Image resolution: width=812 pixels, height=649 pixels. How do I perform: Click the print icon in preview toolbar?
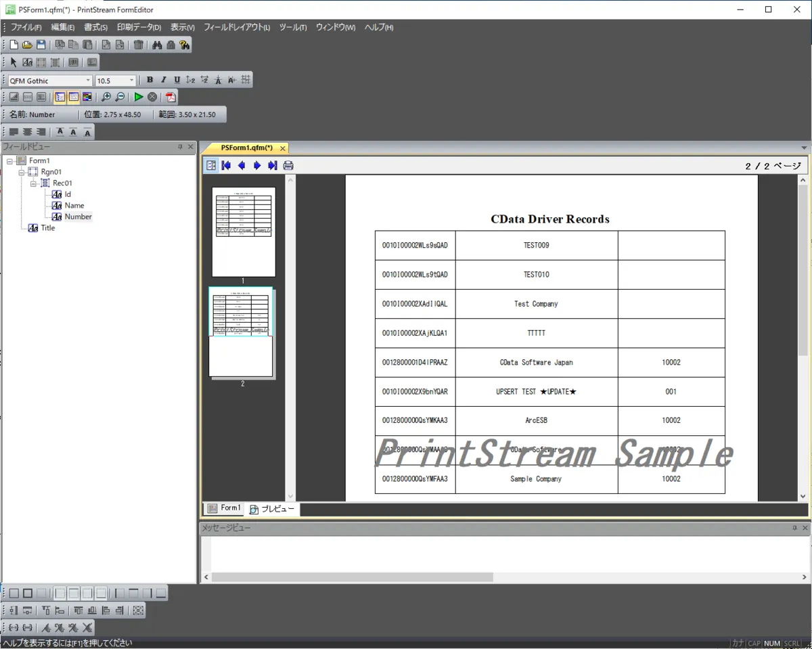pyautogui.click(x=288, y=166)
